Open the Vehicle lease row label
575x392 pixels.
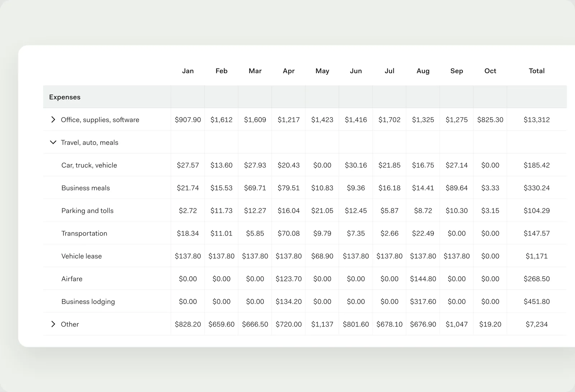pos(82,256)
